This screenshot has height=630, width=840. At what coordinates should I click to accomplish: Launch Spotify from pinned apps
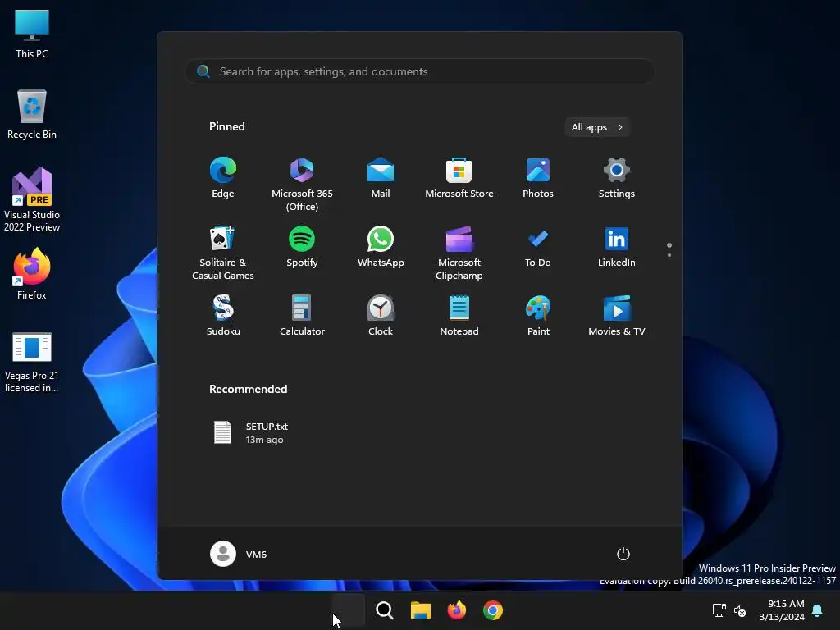coord(302,248)
